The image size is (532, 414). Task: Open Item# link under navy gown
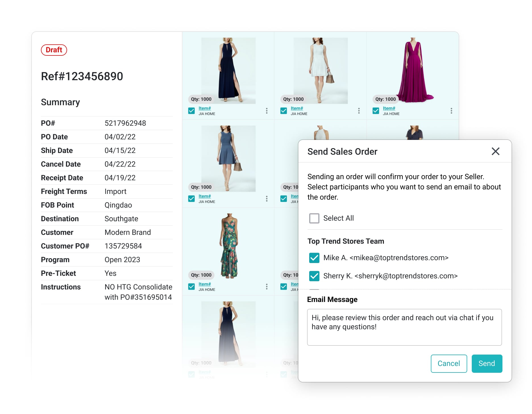205,108
